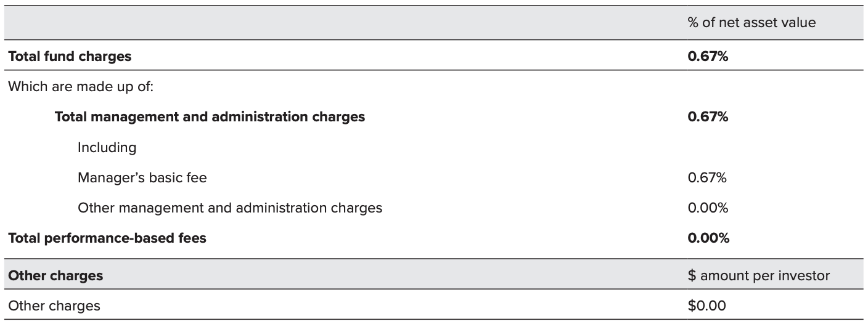Select the non-bold 'Other charges' row label
The width and height of the screenshot is (868, 324).
tap(54, 306)
